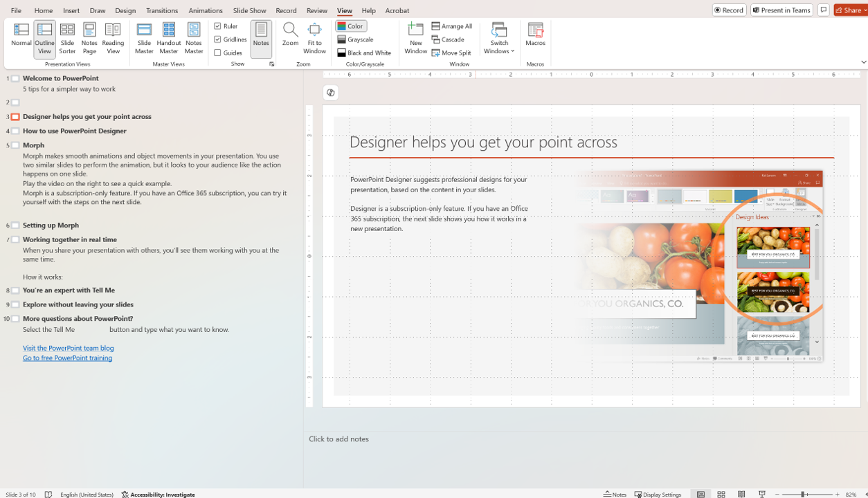The height and width of the screenshot is (498, 868).
Task: Switch to Slide Sorter view
Action: click(67, 38)
